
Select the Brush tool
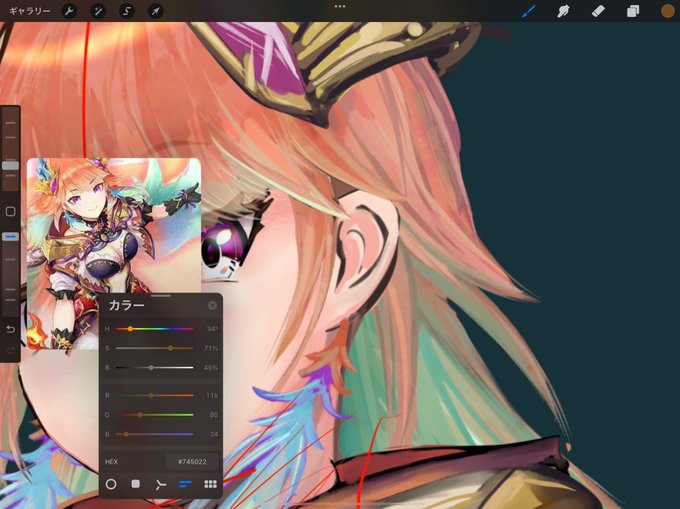pos(529,11)
